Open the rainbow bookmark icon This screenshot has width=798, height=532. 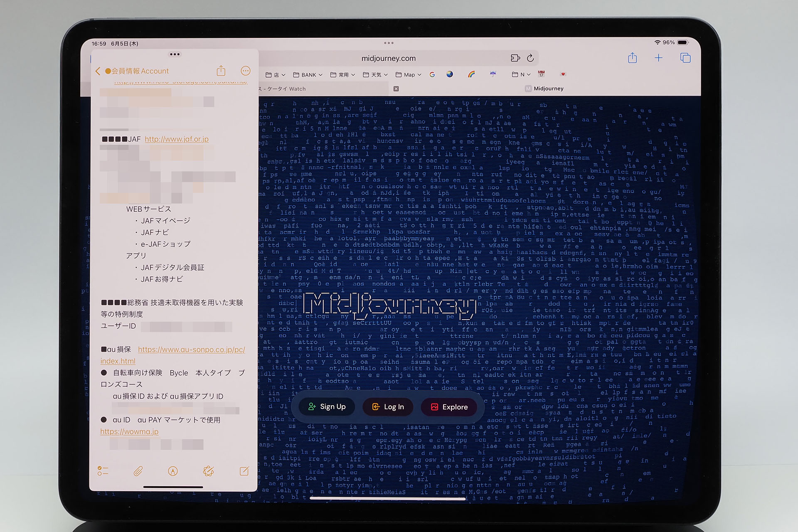[471, 74]
